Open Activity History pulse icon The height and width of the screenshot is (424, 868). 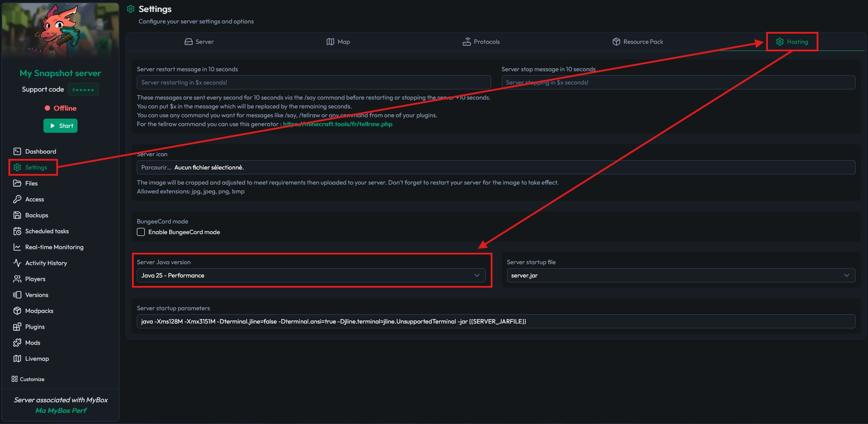tap(17, 263)
